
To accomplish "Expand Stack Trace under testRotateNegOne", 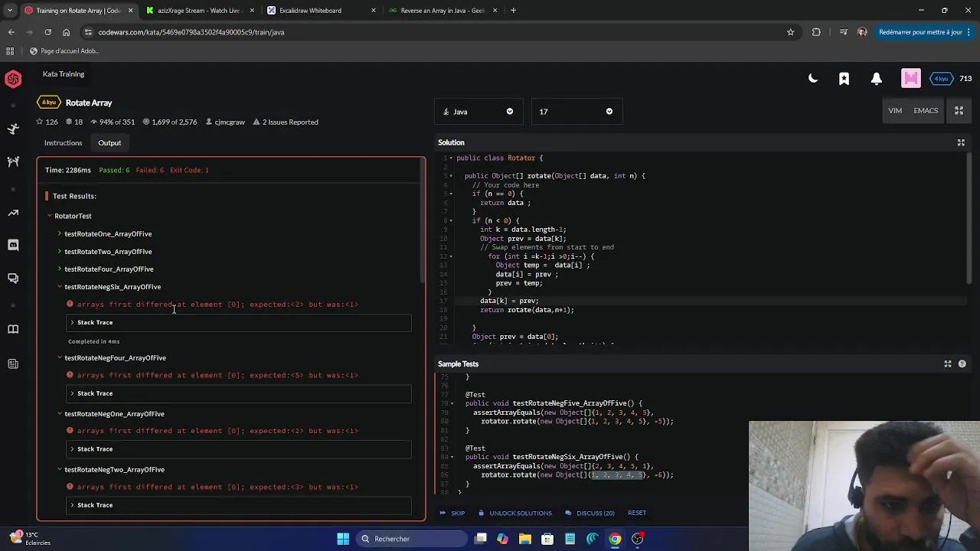I will (239, 449).
